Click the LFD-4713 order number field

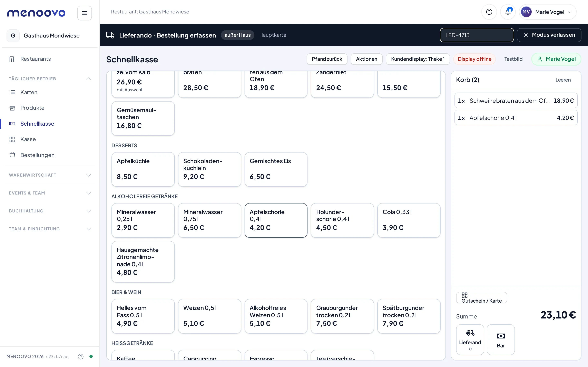tap(477, 35)
